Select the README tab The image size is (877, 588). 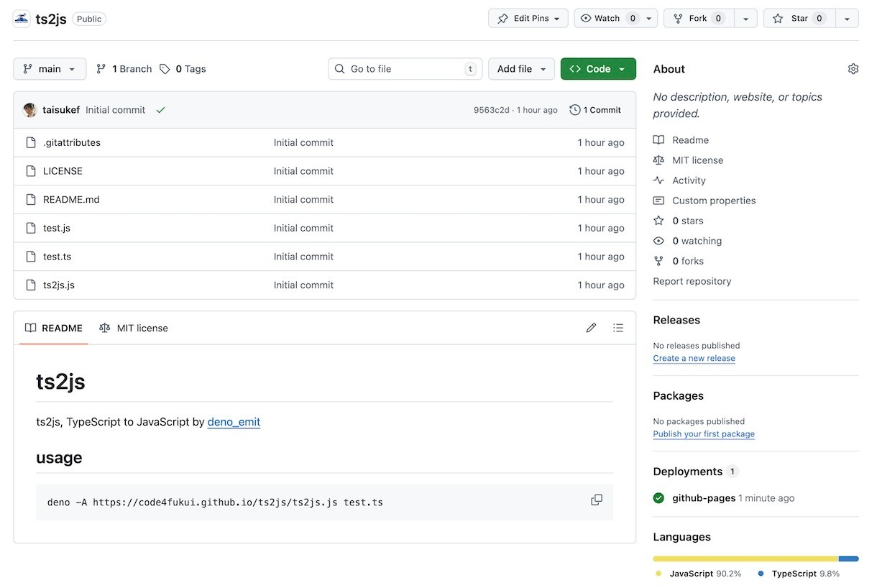click(54, 328)
